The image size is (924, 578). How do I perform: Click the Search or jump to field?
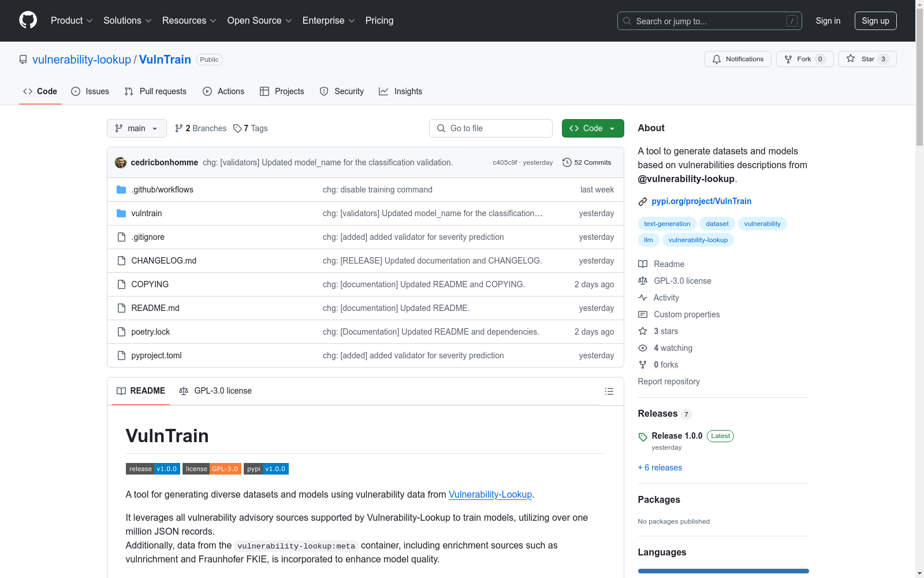tap(710, 21)
